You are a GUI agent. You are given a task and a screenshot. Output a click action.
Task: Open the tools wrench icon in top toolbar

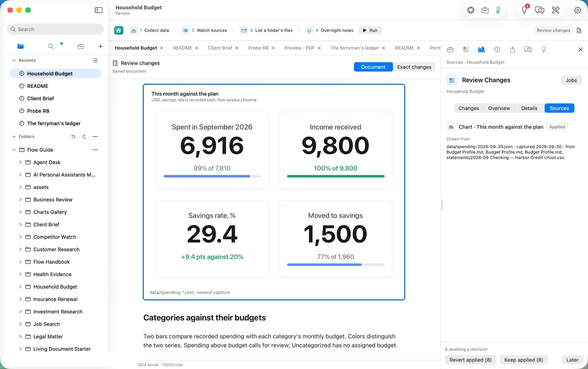555,10
